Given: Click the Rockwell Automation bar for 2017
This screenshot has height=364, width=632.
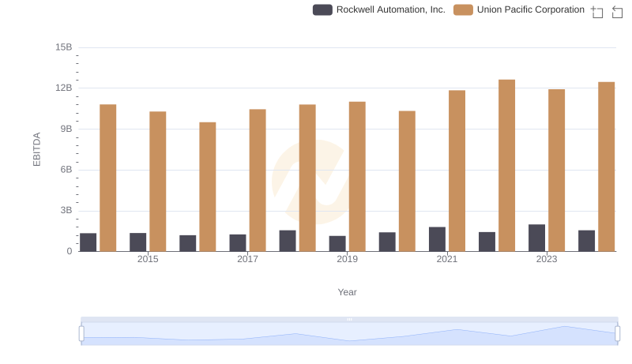Looking at the screenshot, I should [238, 243].
